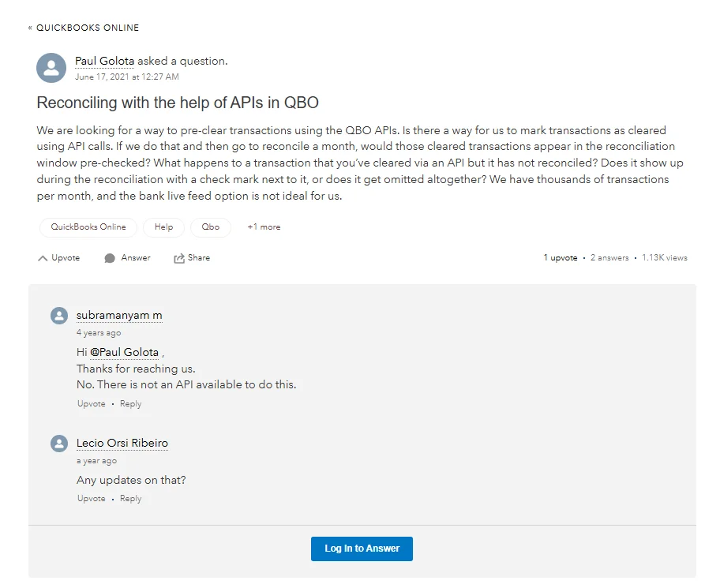The width and height of the screenshot is (705, 588).
Task: Reply to subramanyam m's answer
Action: click(130, 404)
